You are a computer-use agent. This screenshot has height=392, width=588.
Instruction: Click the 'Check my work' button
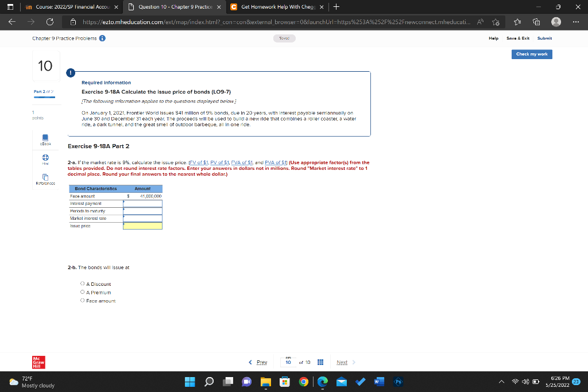coord(531,54)
